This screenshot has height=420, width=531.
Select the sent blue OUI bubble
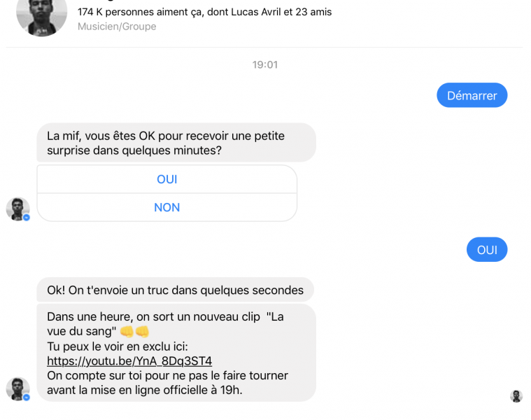coord(487,250)
